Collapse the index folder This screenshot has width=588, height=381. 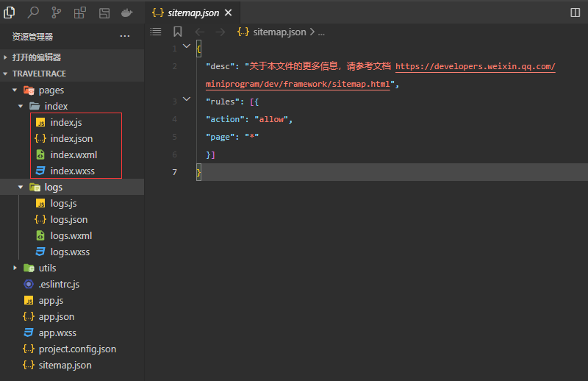pyautogui.click(x=72, y=106)
